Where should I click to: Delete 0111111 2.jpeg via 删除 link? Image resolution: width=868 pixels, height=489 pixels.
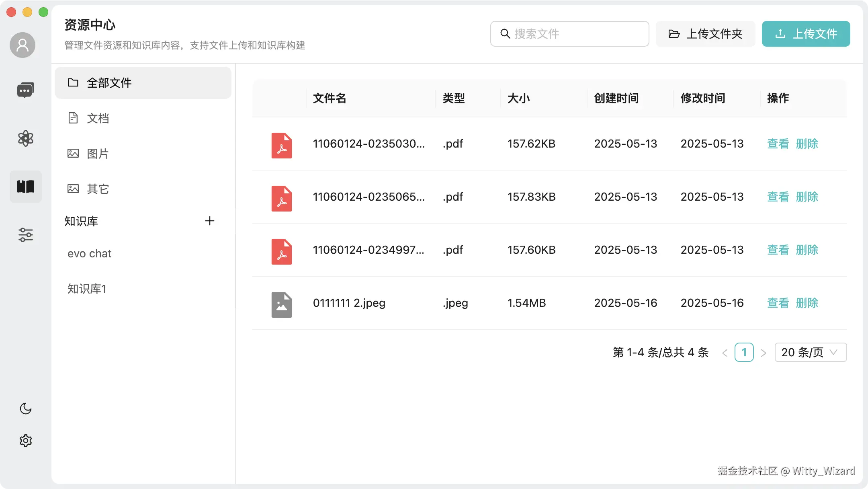807,303
